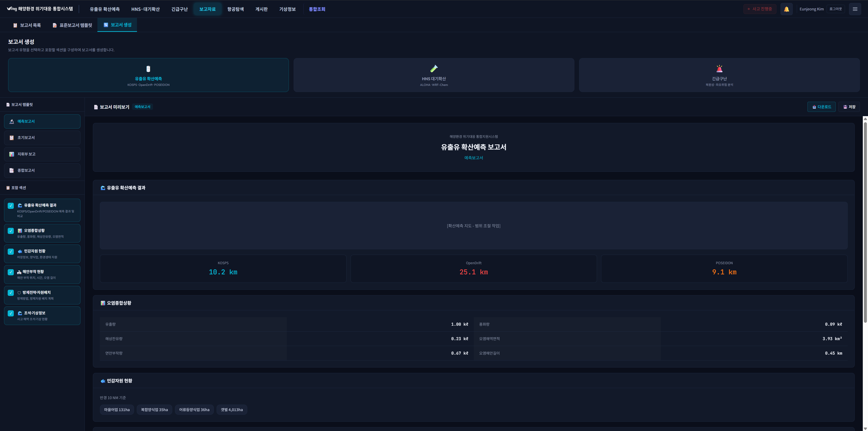Click the preview panel vertical scrollbar
This screenshot has height=431, width=868.
pyautogui.click(x=865, y=222)
